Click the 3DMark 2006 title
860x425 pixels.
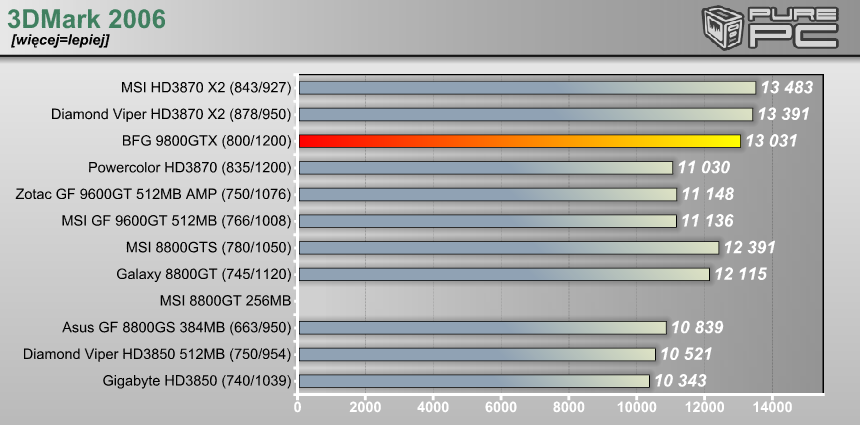[86, 20]
